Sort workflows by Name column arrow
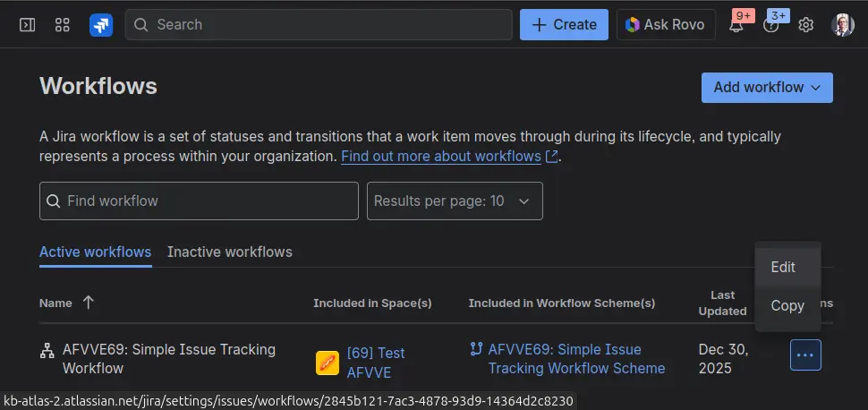Viewport: 868px width, 410px height. coord(88,303)
